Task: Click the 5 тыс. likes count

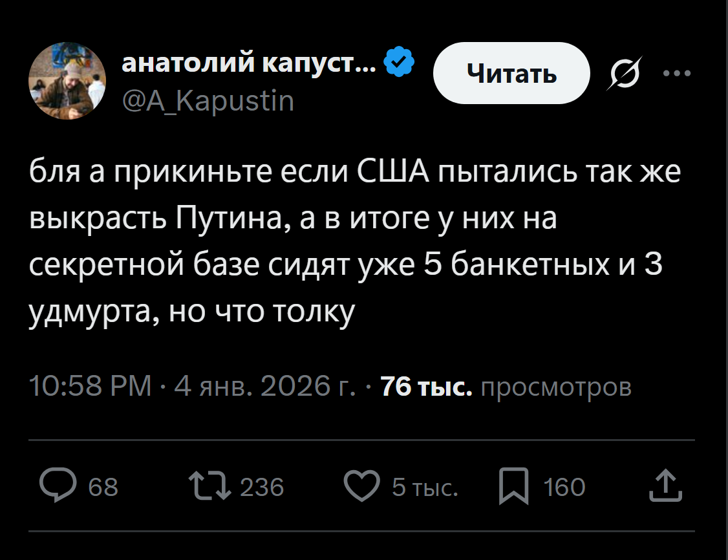Action: pos(425,487)
